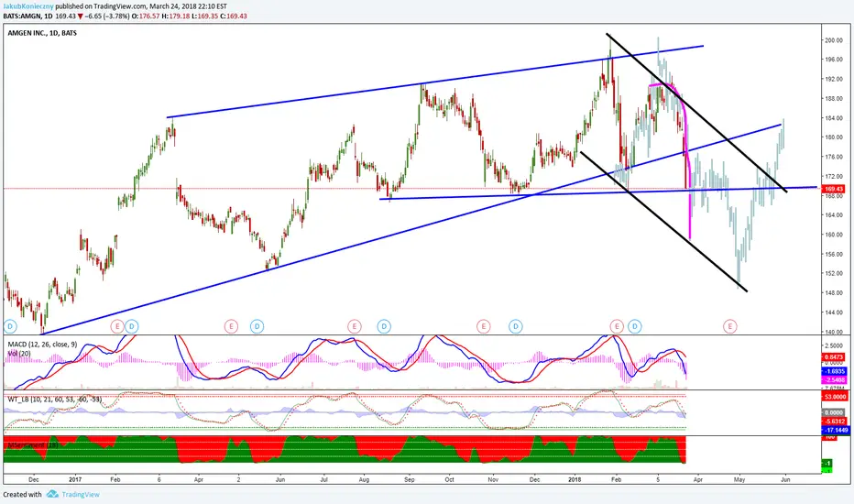854x504 pixels.
Task: Click the 196.00 price axis label
Action: tap(833, 60)
